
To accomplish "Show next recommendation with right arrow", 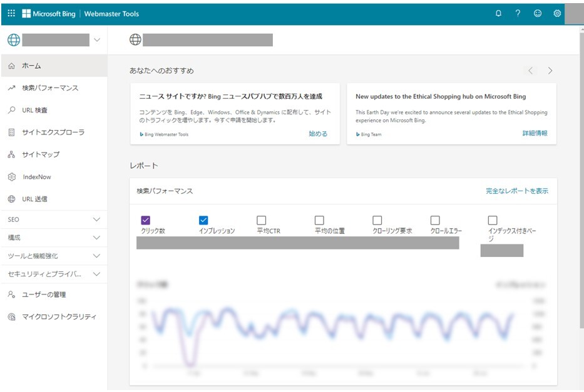I will pyautogui.click(x=550, y=71).
